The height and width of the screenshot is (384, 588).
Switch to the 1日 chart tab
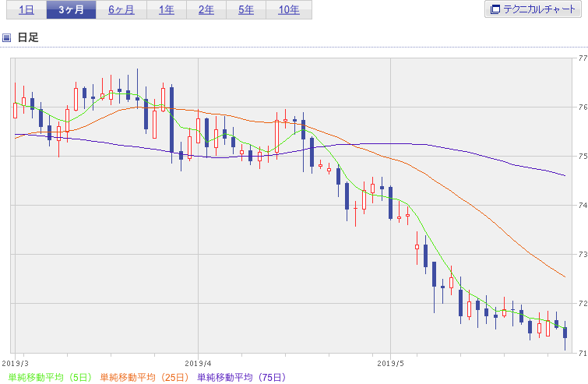(x=26, y=10)
